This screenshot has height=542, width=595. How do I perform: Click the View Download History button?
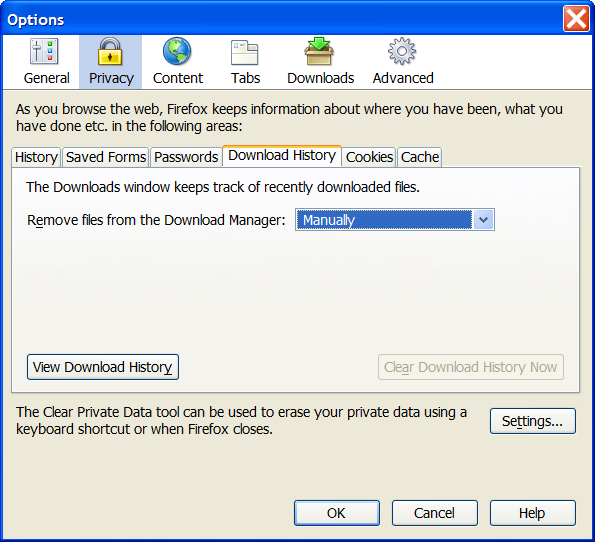[103, 367]
